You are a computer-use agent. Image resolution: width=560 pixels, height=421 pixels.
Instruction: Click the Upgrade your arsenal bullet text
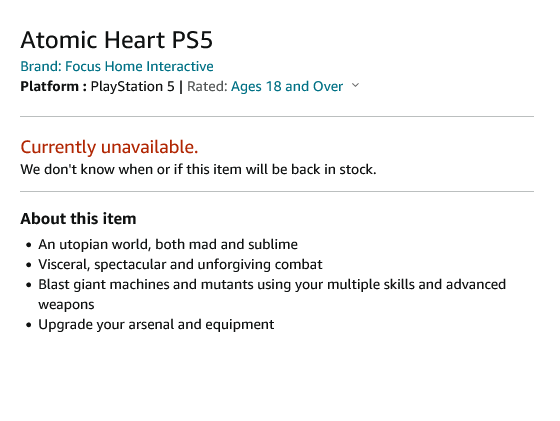coord(156,324)
